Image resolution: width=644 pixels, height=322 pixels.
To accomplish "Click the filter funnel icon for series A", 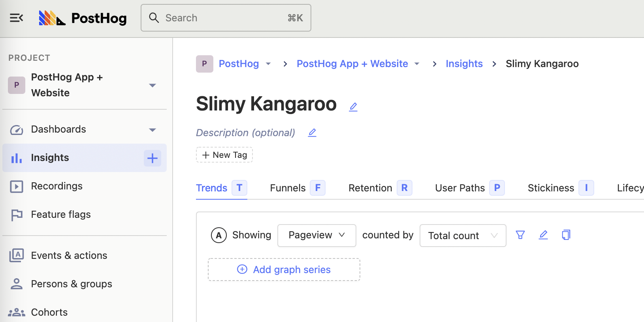I will [x=520, y=235].
